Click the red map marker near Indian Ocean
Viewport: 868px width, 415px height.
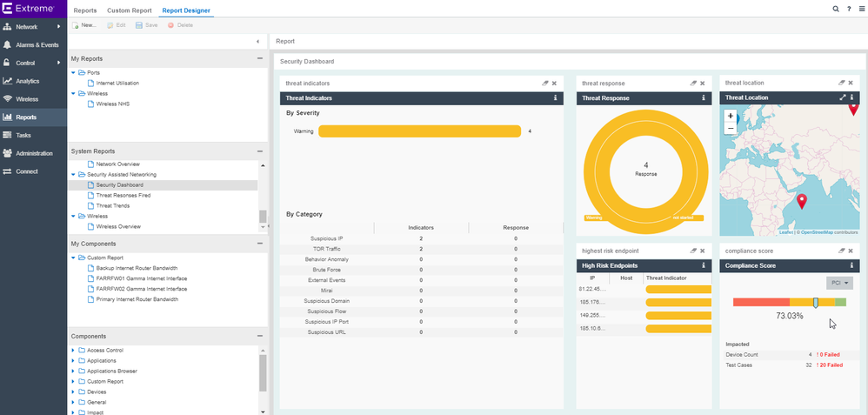coord(801,202)
